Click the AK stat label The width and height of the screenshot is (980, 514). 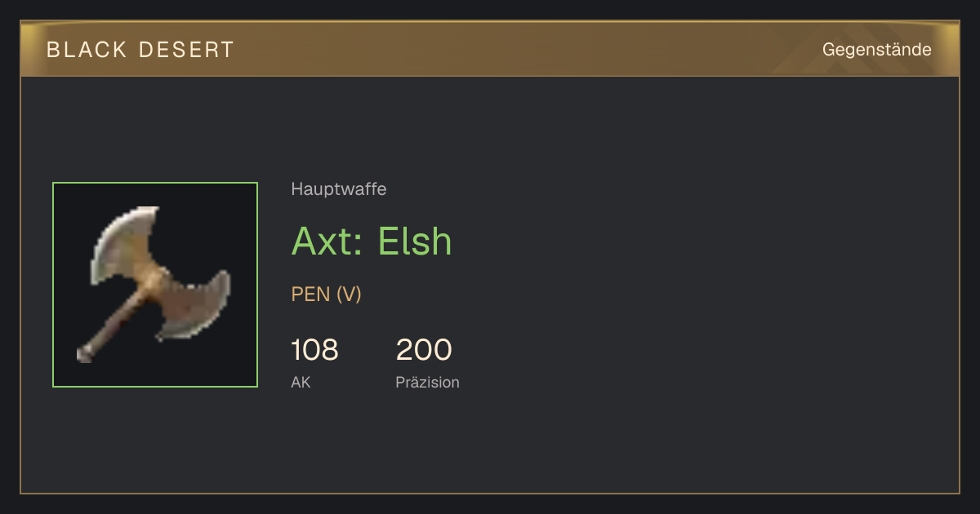(x=301, y=382)
